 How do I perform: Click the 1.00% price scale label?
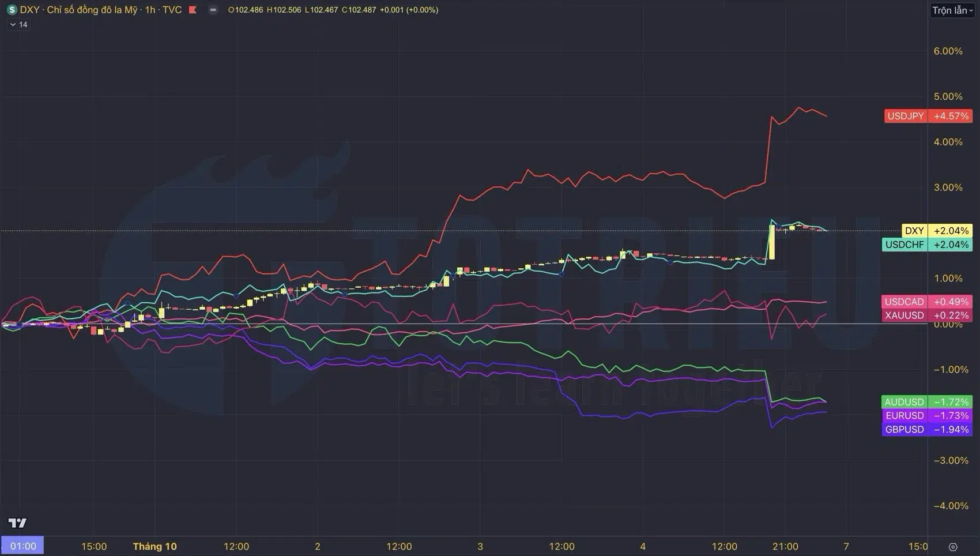coord(948,279)
